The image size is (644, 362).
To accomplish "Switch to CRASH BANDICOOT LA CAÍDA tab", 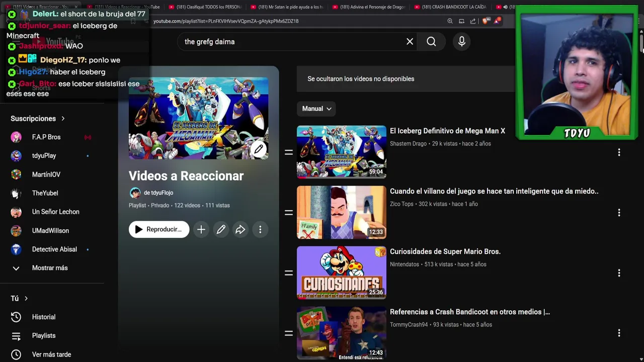I will pos(450,7).
